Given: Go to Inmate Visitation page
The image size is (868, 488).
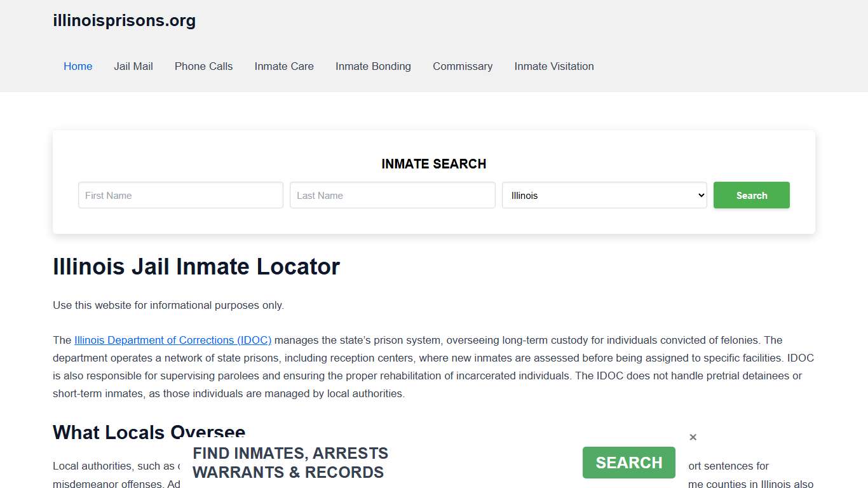Looking at the screenshot, I should pyautogui.click(x=553, y=66).
